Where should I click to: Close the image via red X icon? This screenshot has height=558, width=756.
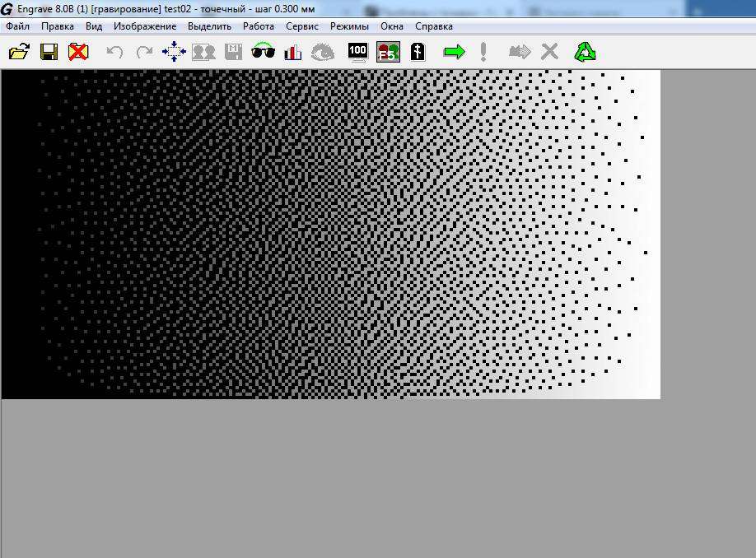click(80, 51)
